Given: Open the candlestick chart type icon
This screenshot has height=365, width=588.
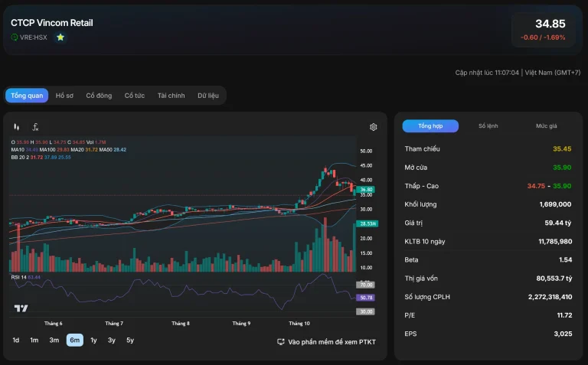Looking at the screenshot, I should 17,127.
